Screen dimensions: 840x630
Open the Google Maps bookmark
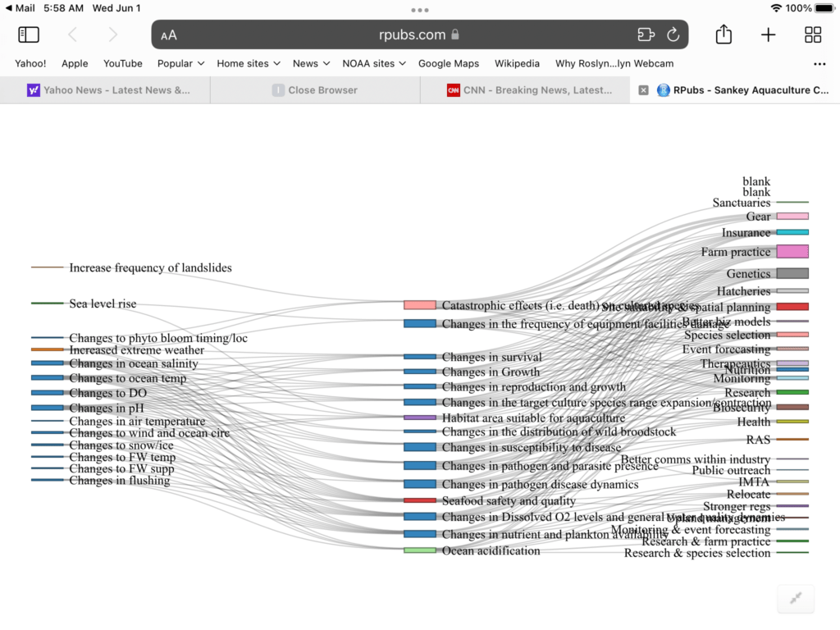tap(448, 63)
